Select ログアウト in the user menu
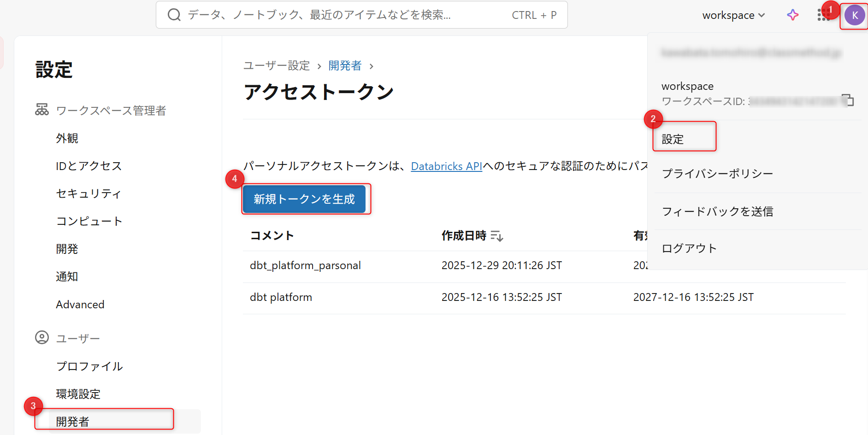 (x=689, y=248)
